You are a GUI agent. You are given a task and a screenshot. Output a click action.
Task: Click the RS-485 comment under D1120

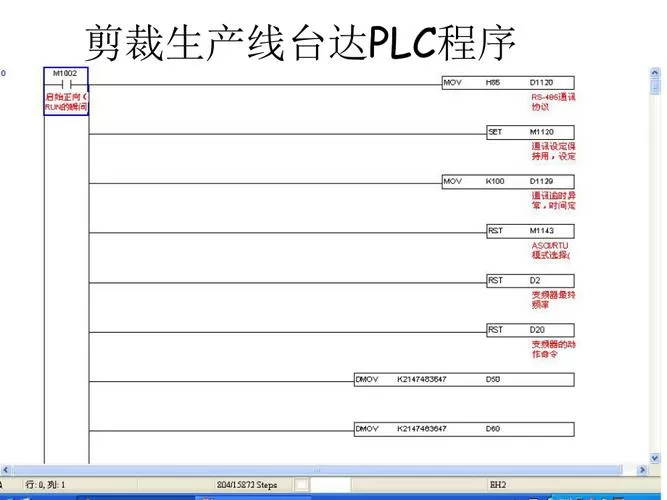pos(553,102)
